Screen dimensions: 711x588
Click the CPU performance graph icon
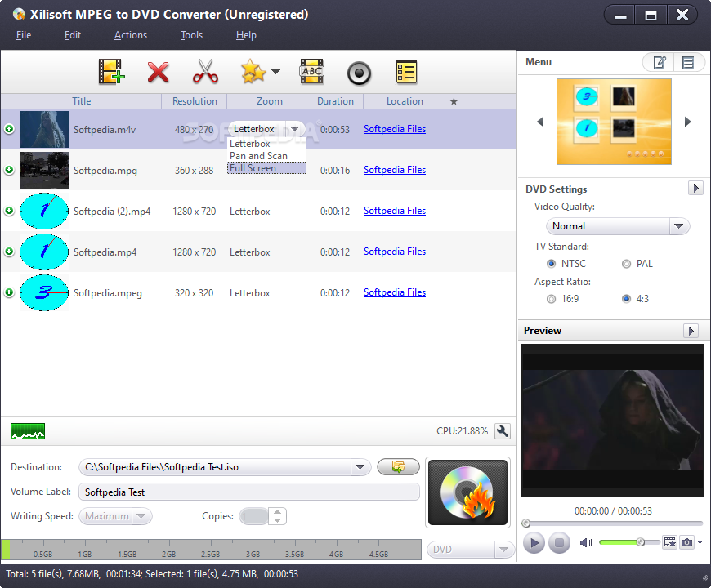28,431
